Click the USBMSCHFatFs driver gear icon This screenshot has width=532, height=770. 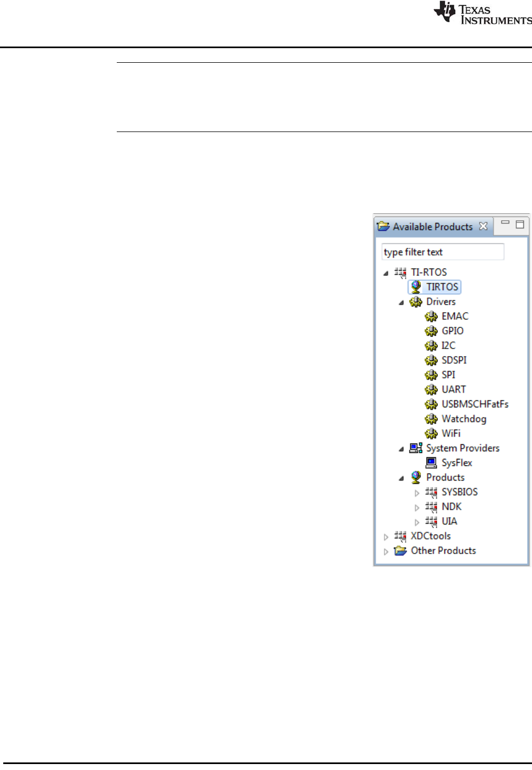point(431,404)
